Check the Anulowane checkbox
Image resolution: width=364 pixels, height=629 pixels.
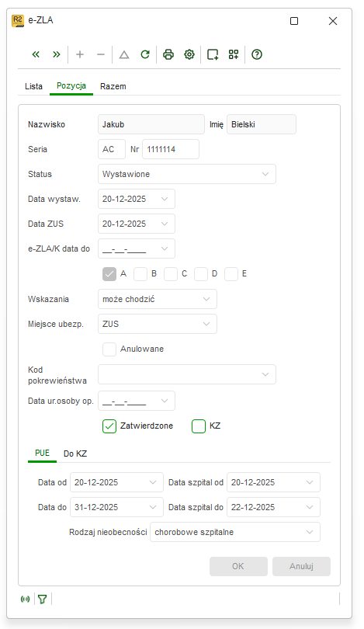109,349
